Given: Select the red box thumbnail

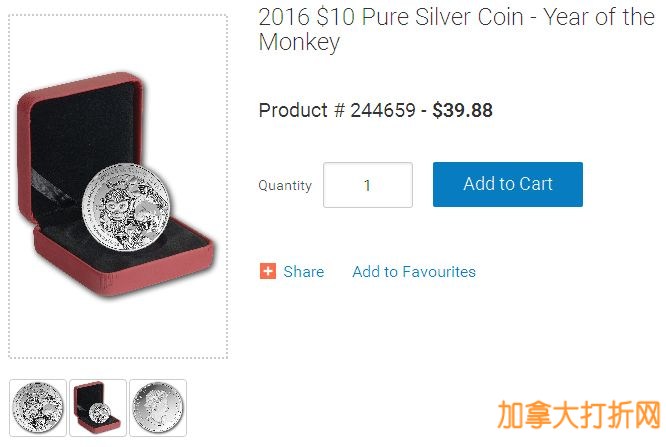Looking at the screenshot, I should click(x=98, y=407).
